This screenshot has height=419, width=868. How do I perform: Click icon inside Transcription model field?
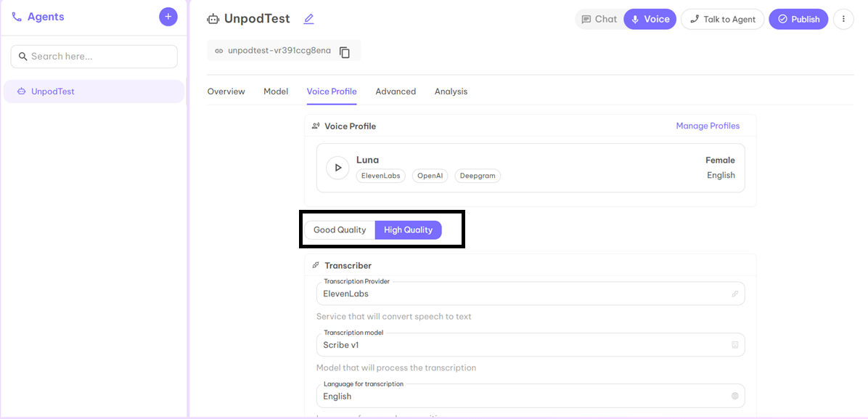[x=735, y=345]
